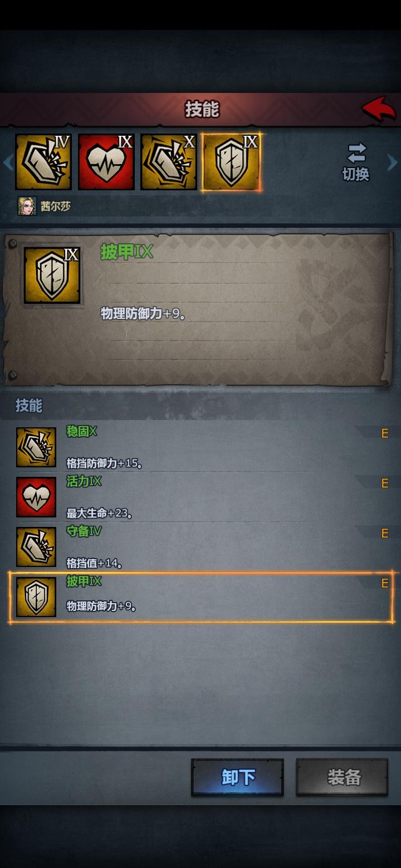Viewport: 401px width, 868px height.
Task: Click the large 披甲IX detail icon
Action: [52, 275]
